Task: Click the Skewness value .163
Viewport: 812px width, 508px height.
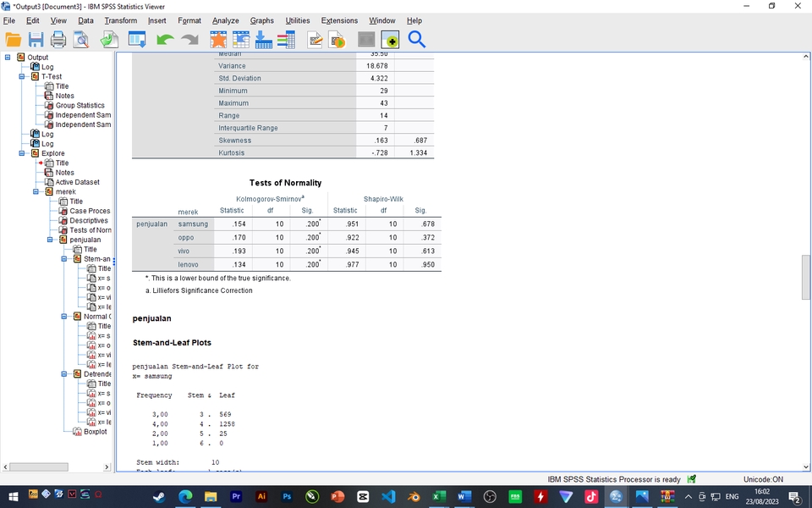Action: coord(381,140)
